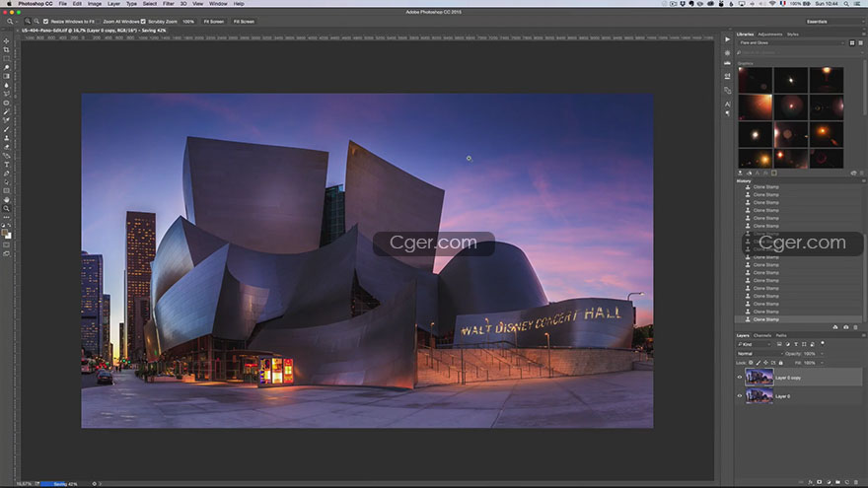Create a new adjustment layer
Viewport: 868px width, 488px height.
(829, 482)
